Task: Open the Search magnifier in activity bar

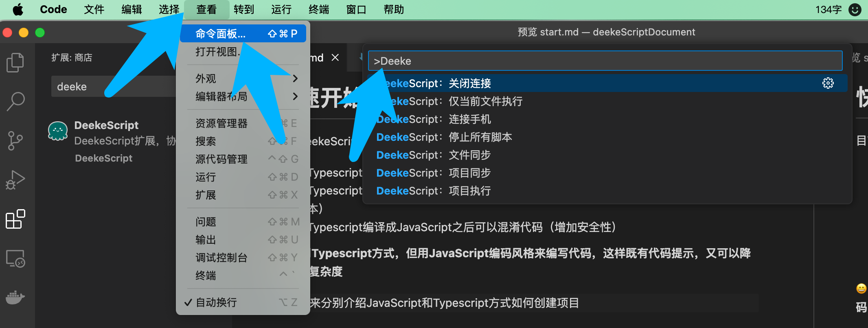Action: (x=15, y=101)
